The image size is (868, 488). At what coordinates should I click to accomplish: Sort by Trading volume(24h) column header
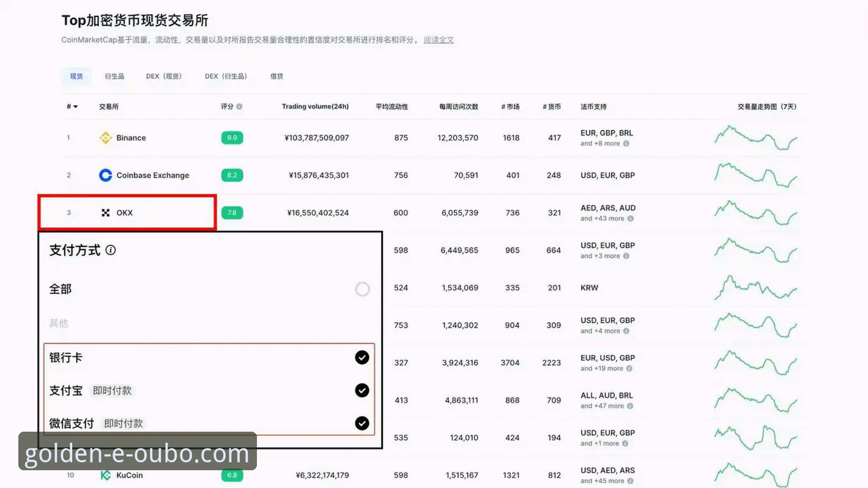point(315,107)
